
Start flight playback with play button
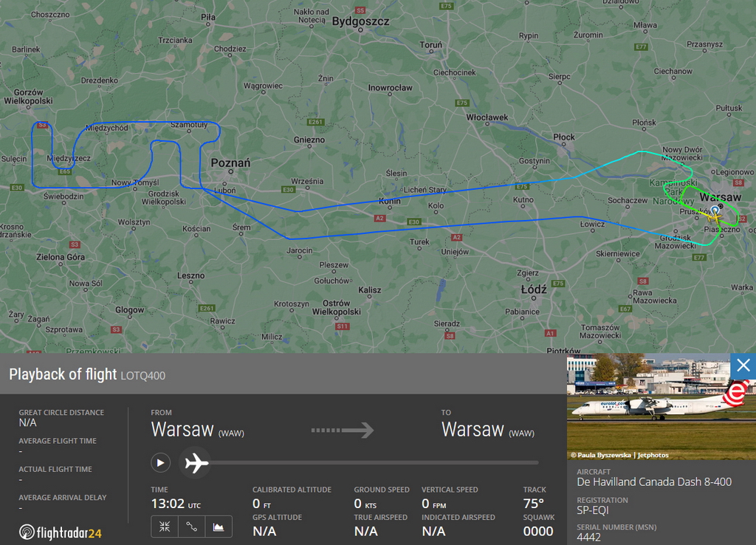pyautogui.click(x=160, y=463)
